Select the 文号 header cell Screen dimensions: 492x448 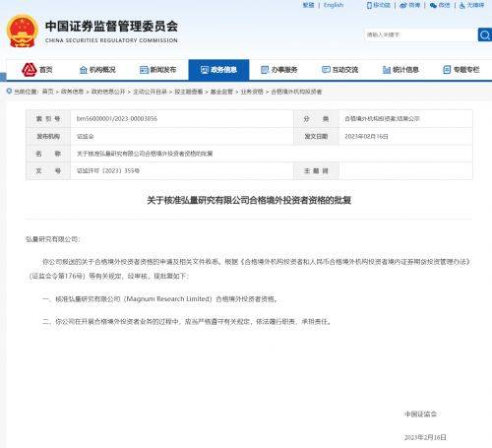pos(48,170)
